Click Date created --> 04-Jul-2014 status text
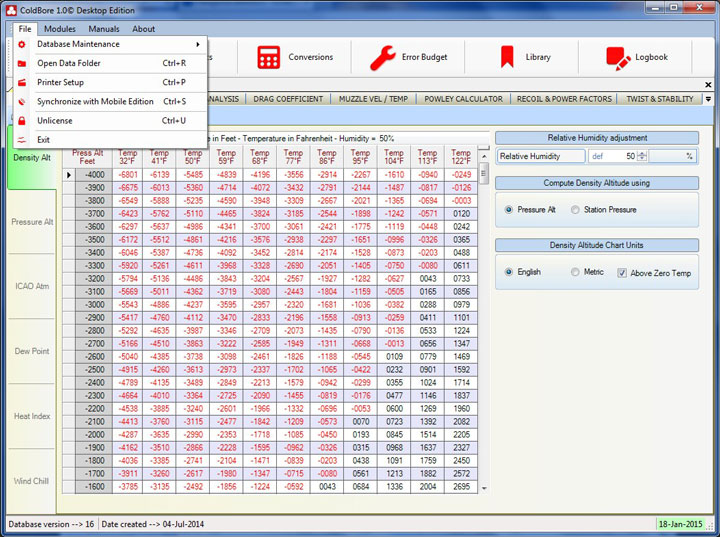 tap(153, 524)
